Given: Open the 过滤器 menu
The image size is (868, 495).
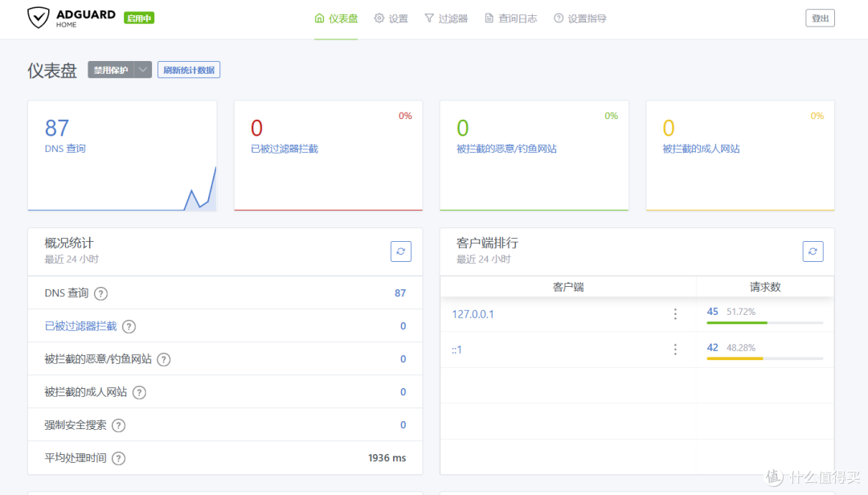Looking at the screenshot, I should pos(446,18).
